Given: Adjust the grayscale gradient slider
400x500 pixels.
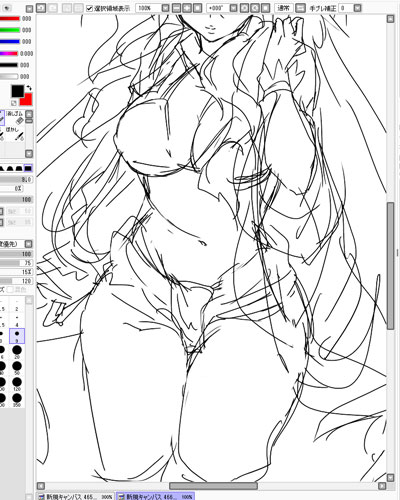Looking at the screenshot, I should tap(9, 76).
